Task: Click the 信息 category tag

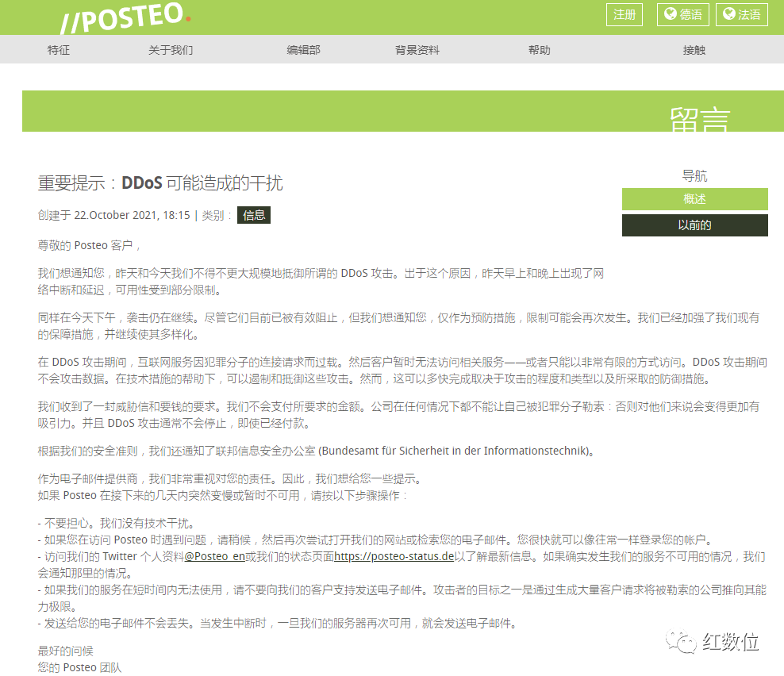Action: tap(253, 215)
